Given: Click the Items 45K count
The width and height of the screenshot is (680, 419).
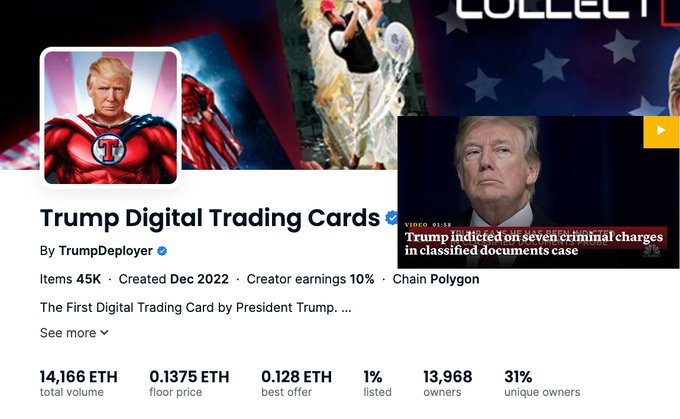Looking at the screenshot, I should pos(70,279).
